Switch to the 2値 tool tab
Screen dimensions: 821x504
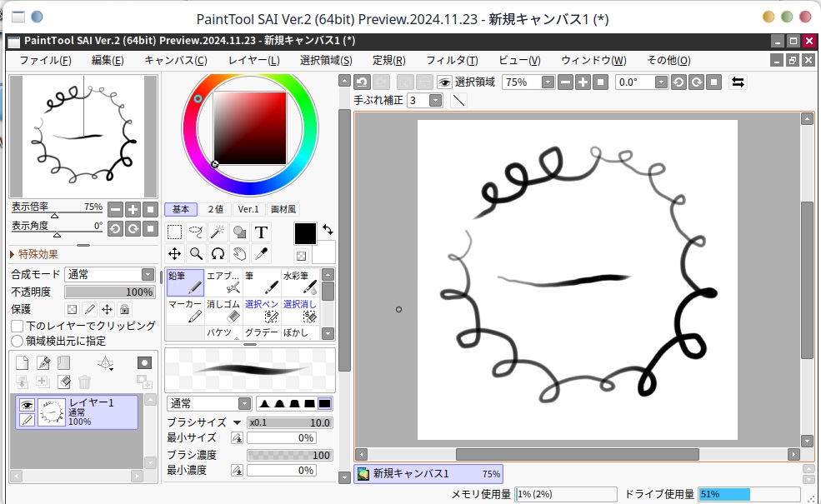point(215,209)
